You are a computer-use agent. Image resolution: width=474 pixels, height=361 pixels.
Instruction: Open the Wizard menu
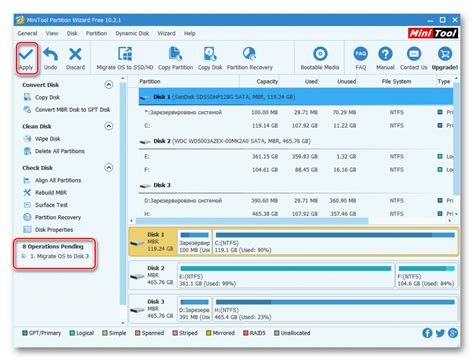click(x=166, y=33)
